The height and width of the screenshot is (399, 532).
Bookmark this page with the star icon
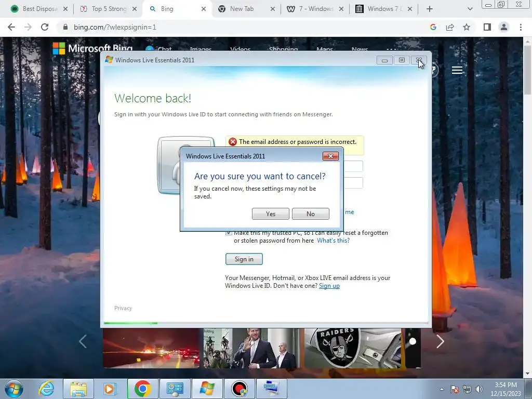467,27
